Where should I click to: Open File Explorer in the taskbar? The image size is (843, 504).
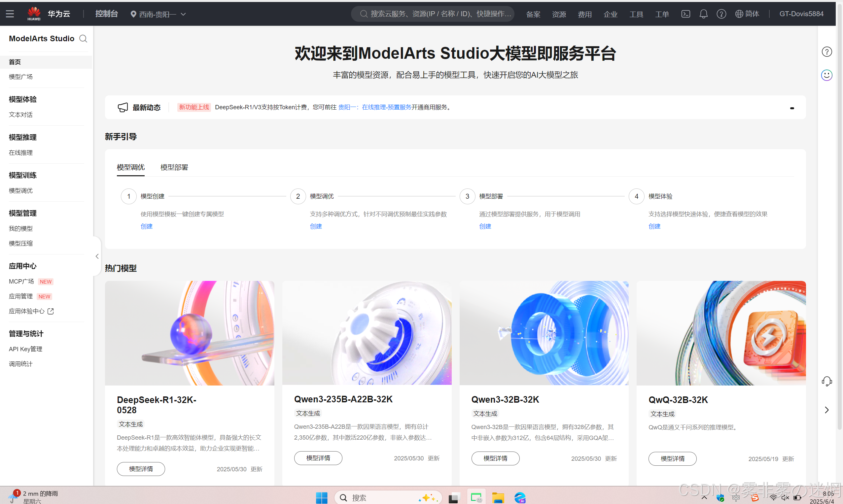(x=498, y=498)
